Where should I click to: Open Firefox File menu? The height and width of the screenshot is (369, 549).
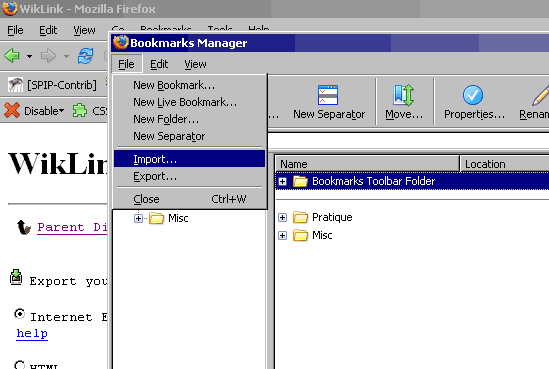click(15, 30)
